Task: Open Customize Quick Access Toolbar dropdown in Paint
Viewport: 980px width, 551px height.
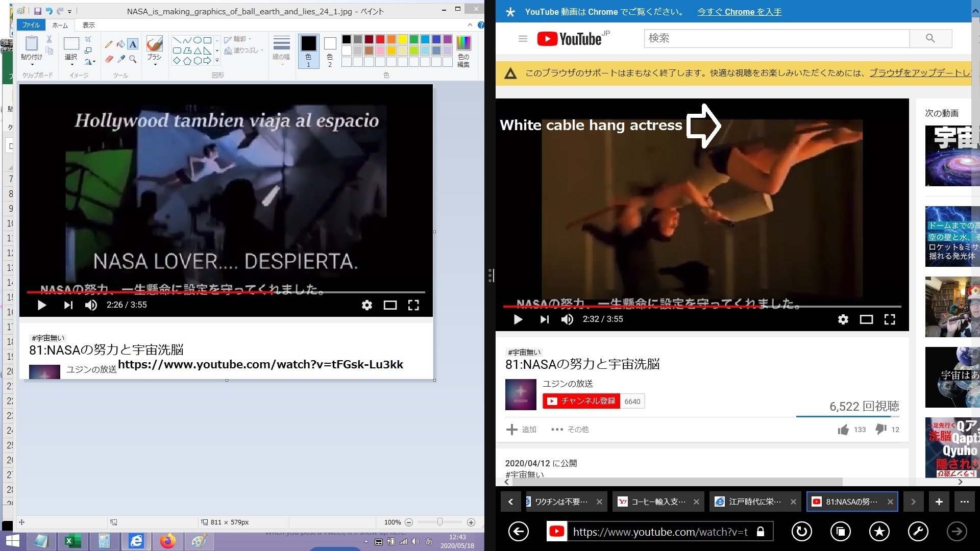Action: pyautogui.click(x=70, y=11)
